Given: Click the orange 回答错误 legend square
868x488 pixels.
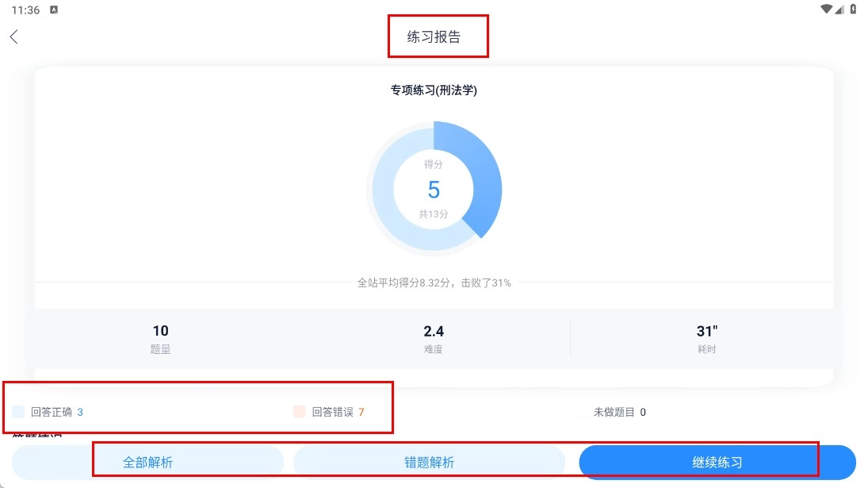Looking at the screenshot, I should coord(299,412).
